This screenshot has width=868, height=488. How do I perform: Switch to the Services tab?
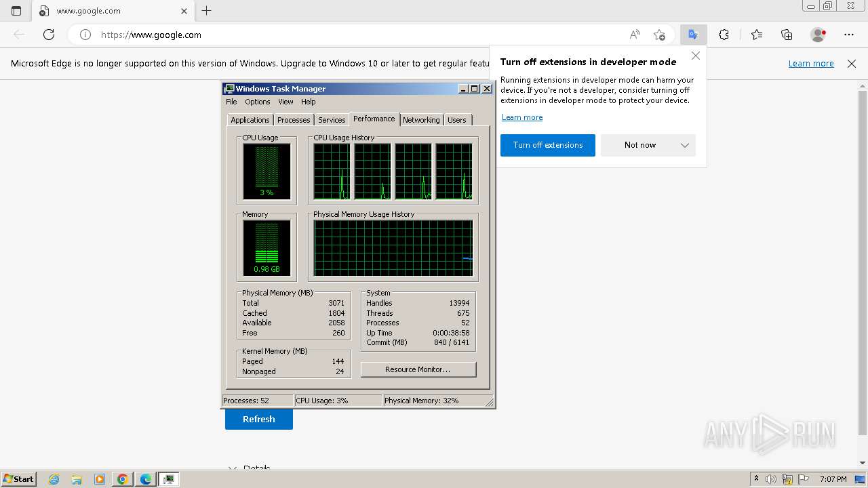click(332, 120)
